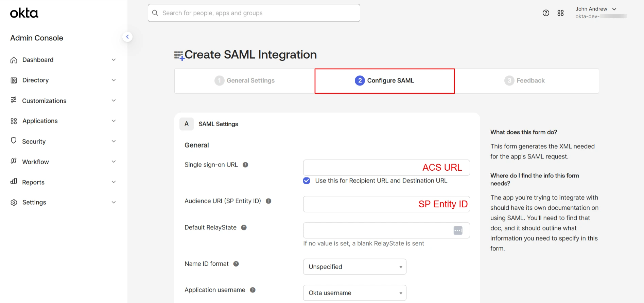
Task: Expand the Applications menu chevron
Action: [114, 121]
